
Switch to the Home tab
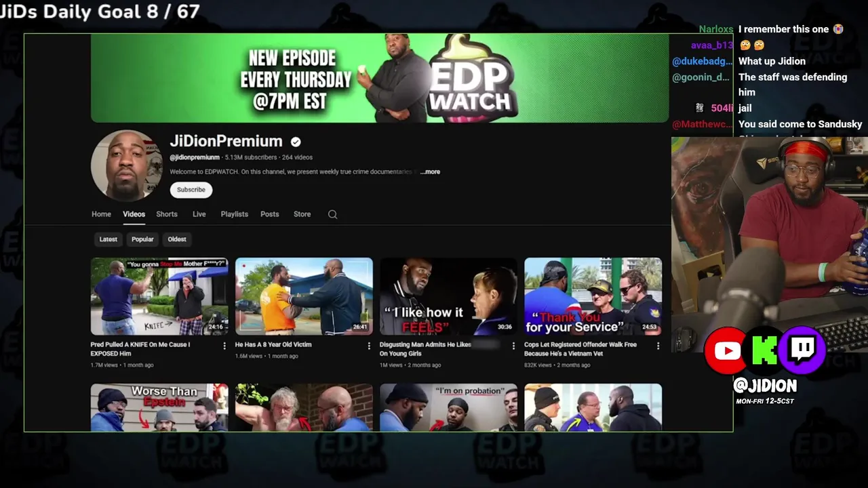pyautogui.click(x=101, y=214)
